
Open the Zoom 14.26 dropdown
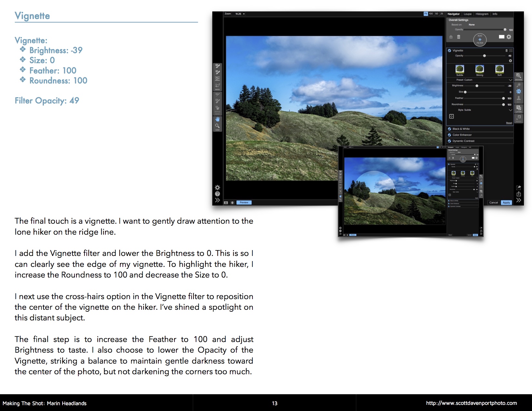click(240, 14)
